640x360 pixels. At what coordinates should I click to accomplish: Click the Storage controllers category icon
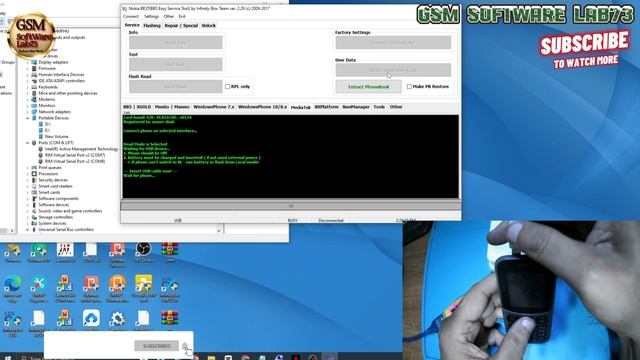34,217
